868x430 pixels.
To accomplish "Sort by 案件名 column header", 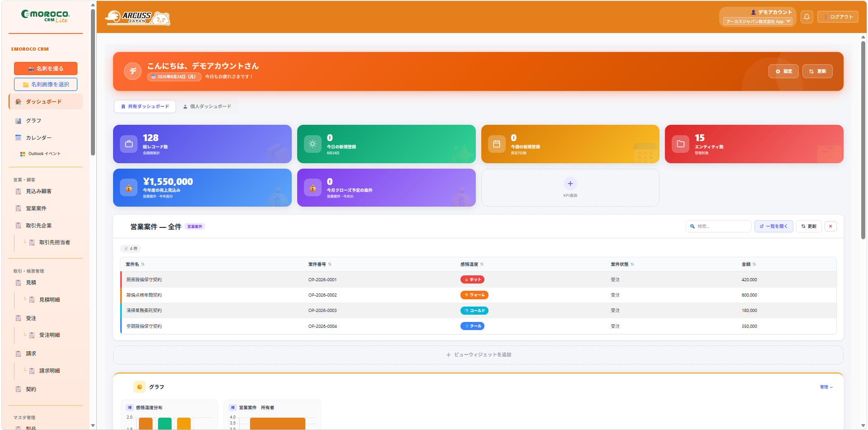I will point(135,265).
